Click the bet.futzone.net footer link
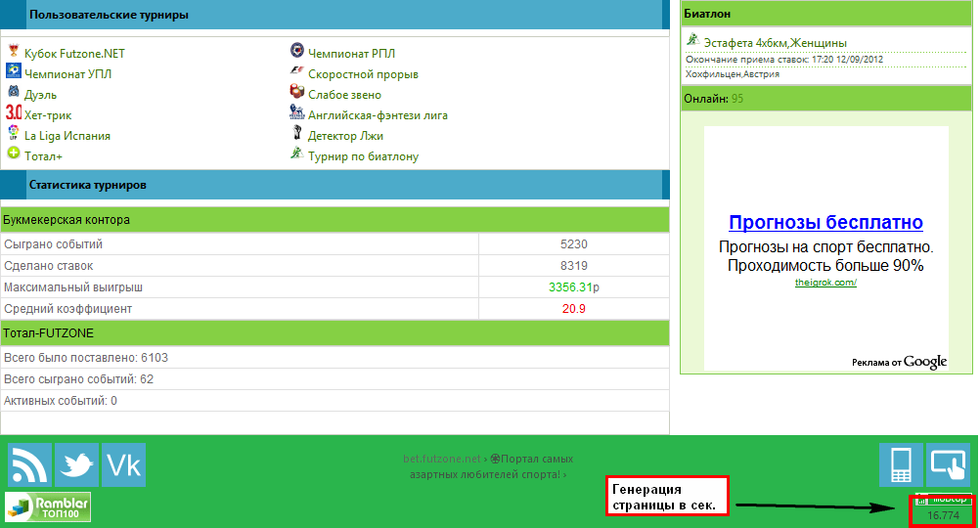The image size is (980, 528). (442, 459)
